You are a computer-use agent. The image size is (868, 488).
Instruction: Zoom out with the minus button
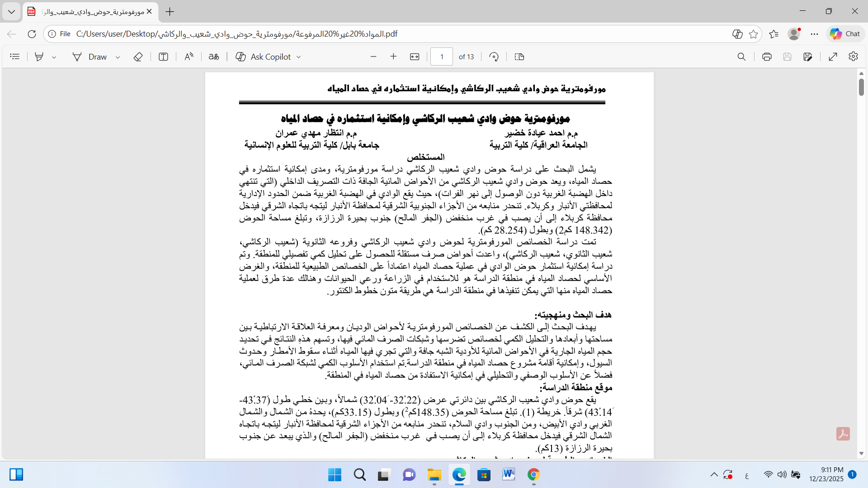[x=373, y=56]
